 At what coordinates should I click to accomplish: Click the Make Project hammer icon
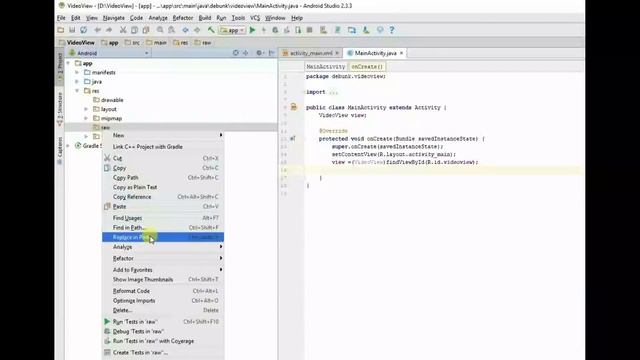click(211, 30)
